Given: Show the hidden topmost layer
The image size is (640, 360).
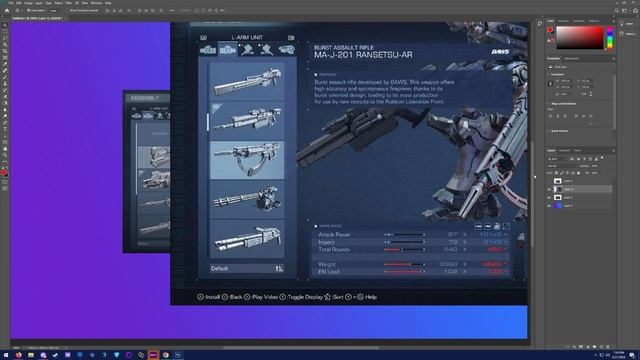Looking at the screenshot, I should click(549, 181).
